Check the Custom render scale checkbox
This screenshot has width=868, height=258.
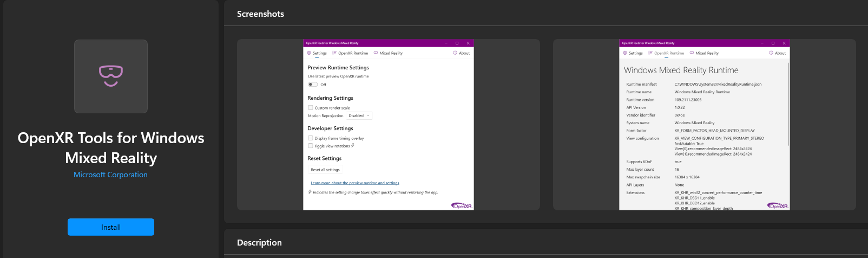click(x=311, y=108)
